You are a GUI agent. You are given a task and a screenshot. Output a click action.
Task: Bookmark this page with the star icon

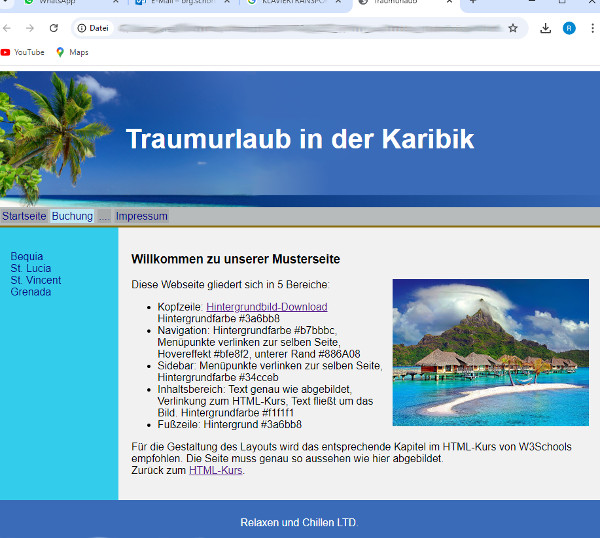click(513, 28)
